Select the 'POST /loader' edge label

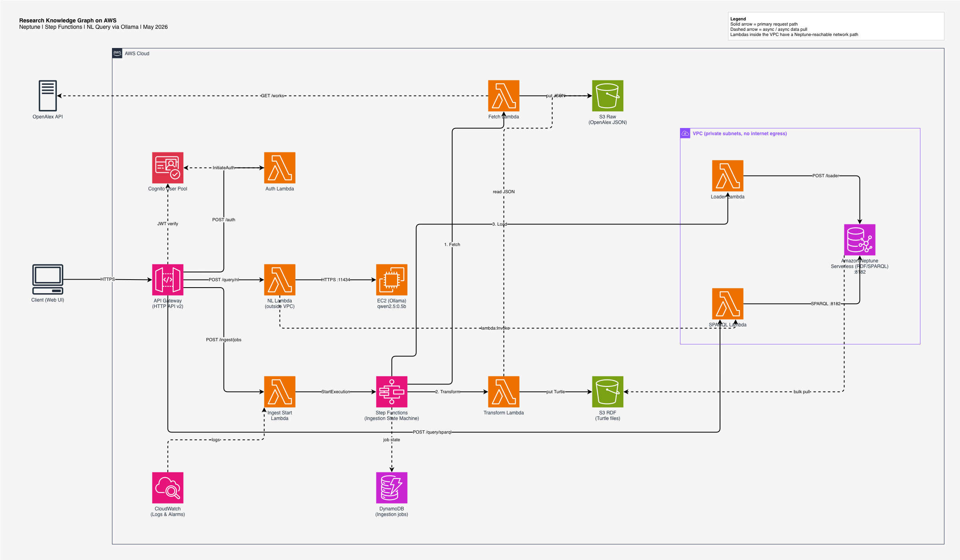[826, 176]
